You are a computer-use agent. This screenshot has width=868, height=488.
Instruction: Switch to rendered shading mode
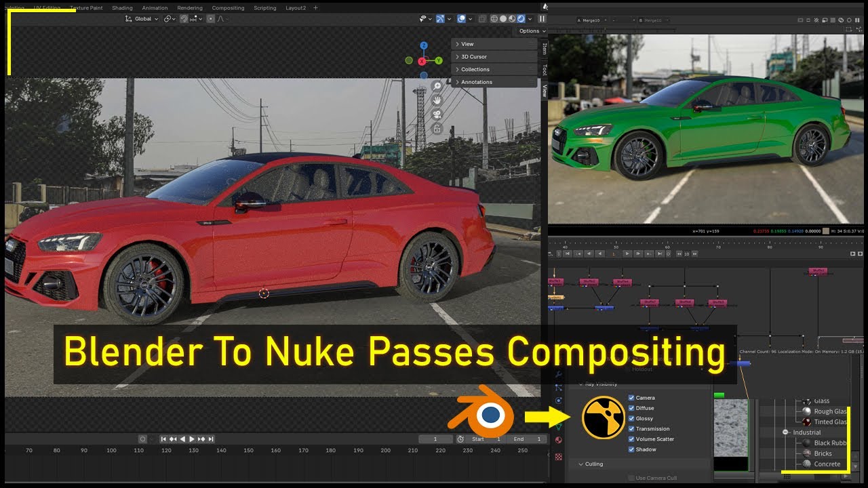[x=521, y=19]
